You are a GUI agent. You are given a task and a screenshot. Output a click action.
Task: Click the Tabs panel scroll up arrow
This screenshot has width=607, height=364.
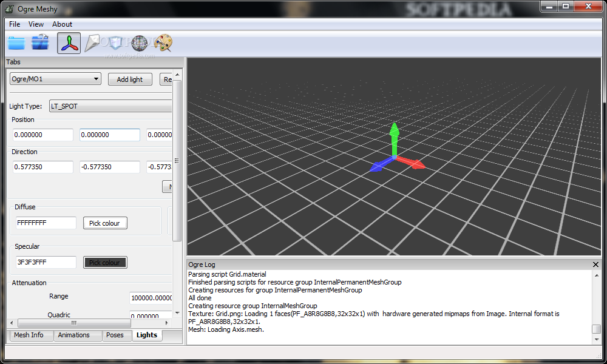pyautogui.click(x=177, y=75)
